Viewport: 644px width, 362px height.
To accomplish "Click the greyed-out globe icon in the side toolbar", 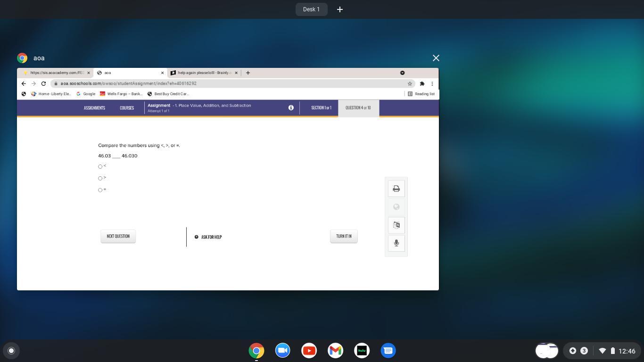I will click(x=396, y=206).
